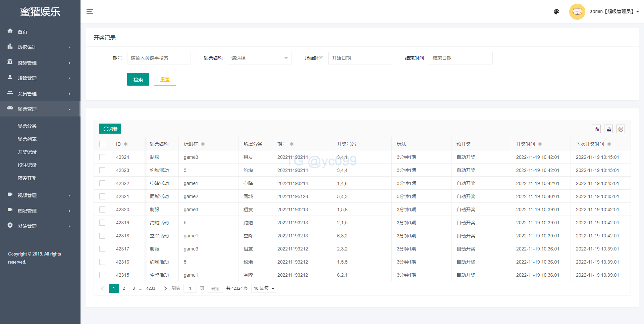Open the theme color palette icon

coord(556,12)
